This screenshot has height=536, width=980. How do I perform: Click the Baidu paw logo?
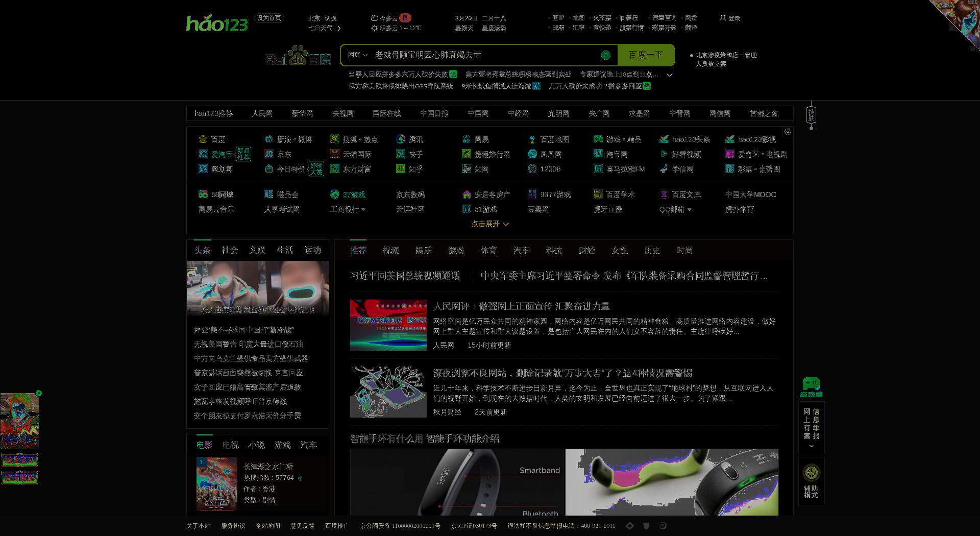tap(299, 55)
